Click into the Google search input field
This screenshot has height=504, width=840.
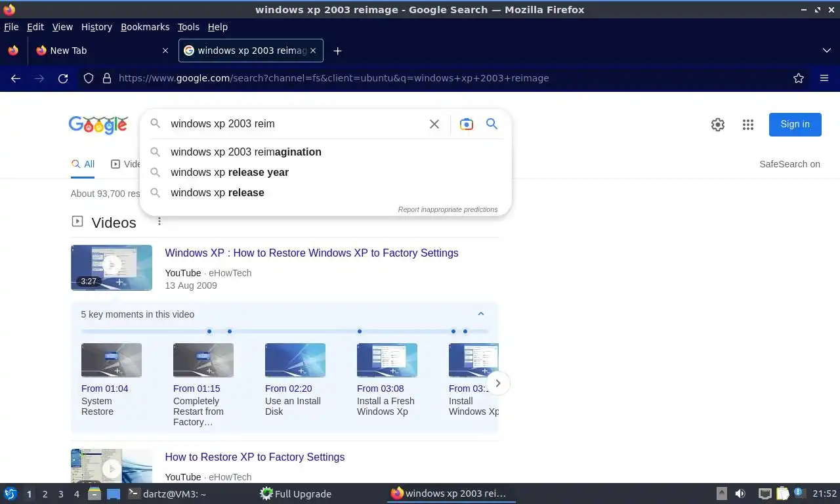[295, 123]
